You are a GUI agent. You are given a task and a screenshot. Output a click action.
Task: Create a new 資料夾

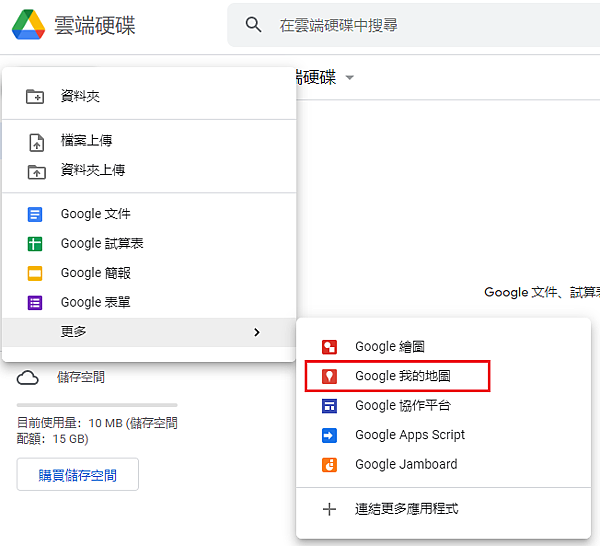point(149,96)
